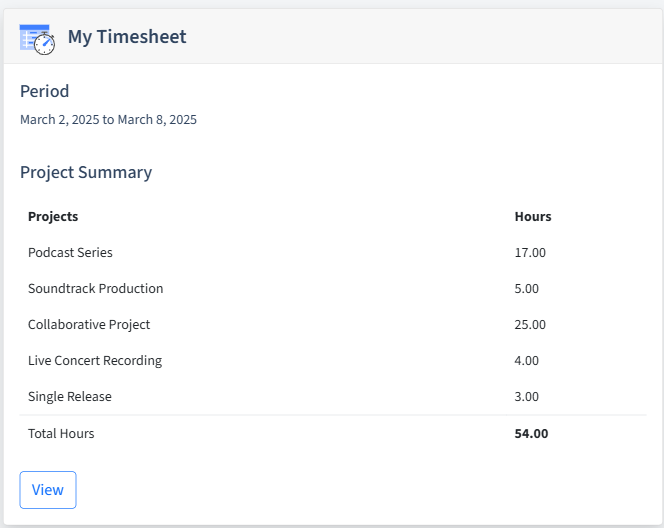
Task: Click the 17.00 hours value
Action: click(530, 252)
